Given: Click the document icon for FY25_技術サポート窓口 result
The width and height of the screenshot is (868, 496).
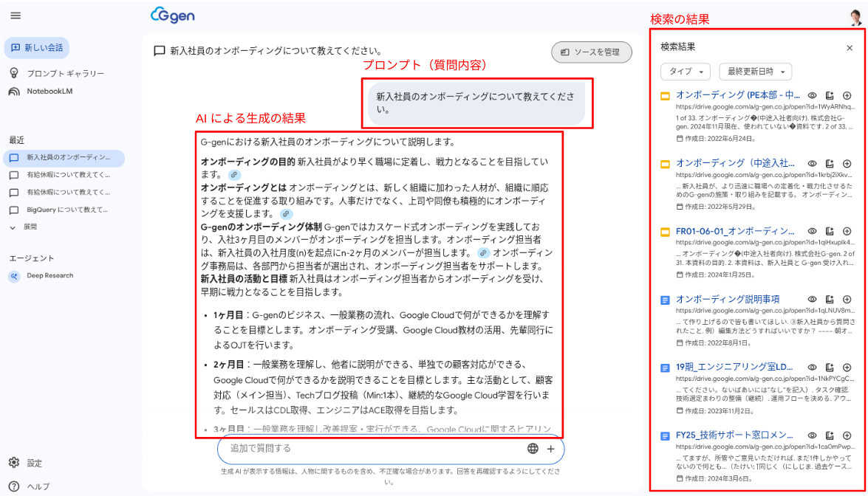Looking at the screenshot, I should (x=830, y=435).
